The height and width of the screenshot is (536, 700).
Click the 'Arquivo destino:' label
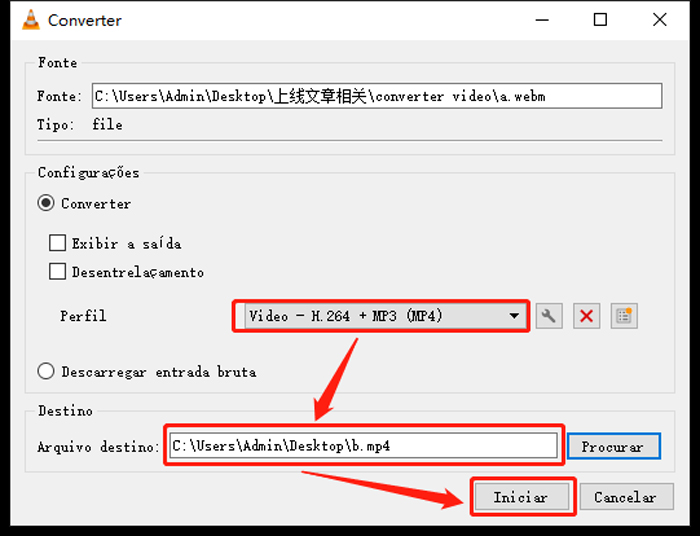[98, 447]
